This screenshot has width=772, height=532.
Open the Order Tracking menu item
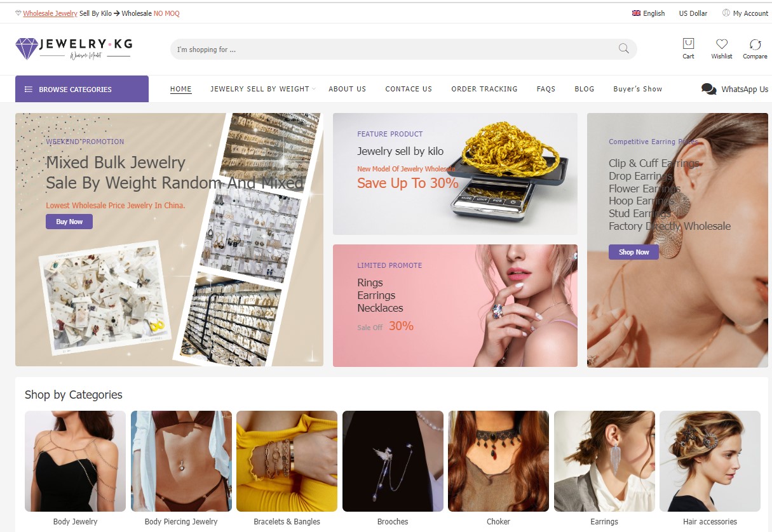pos(484,89)
